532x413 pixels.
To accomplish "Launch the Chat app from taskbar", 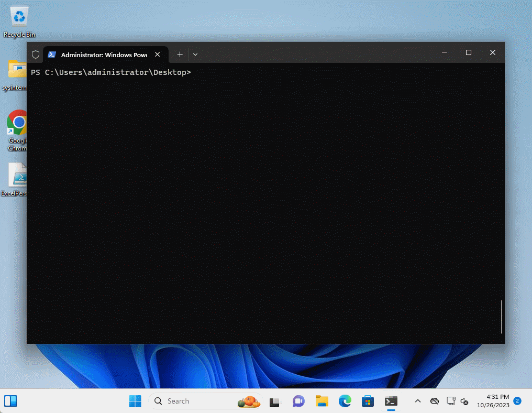I will (x=298, y=401).
